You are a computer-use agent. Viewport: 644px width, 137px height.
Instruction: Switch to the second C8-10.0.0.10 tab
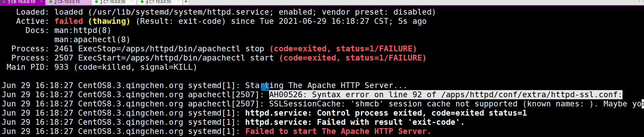pos(68,2)
